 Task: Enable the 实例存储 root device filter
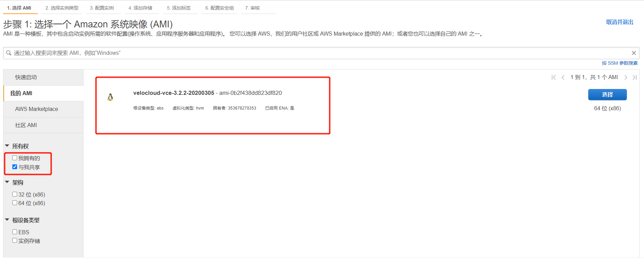(x=15, y=240)
